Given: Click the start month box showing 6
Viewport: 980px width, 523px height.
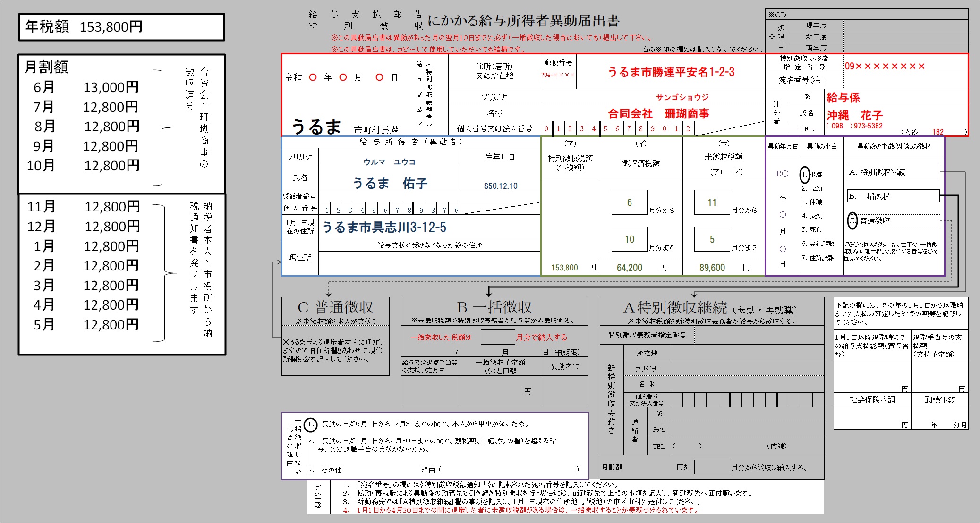Looking at the screenshot, I should pyautogui.click(x=629, y=202).
